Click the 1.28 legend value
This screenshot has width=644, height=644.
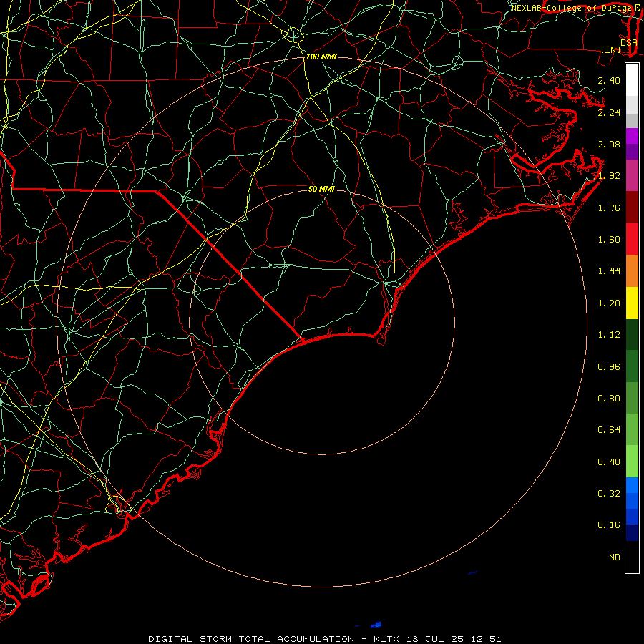(609, 303)
